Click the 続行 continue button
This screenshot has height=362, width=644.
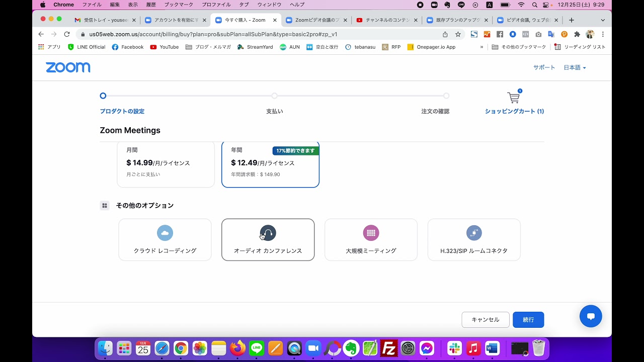point(528,320)
